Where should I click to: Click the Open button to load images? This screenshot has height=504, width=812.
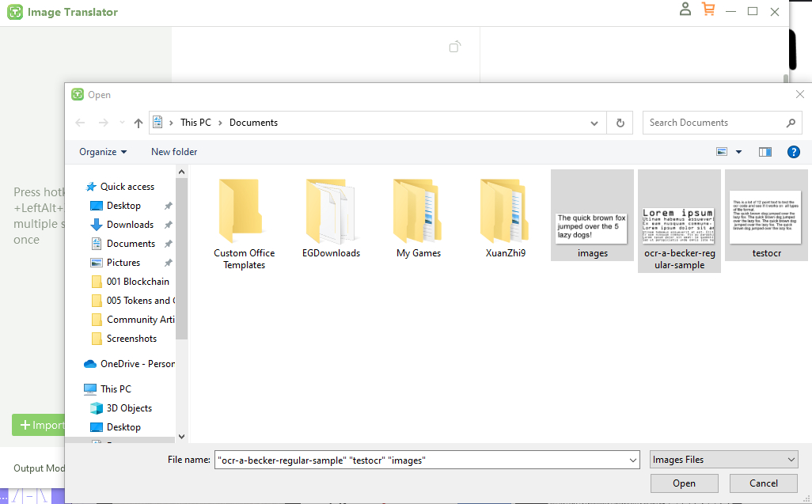(x=683, y=483)
